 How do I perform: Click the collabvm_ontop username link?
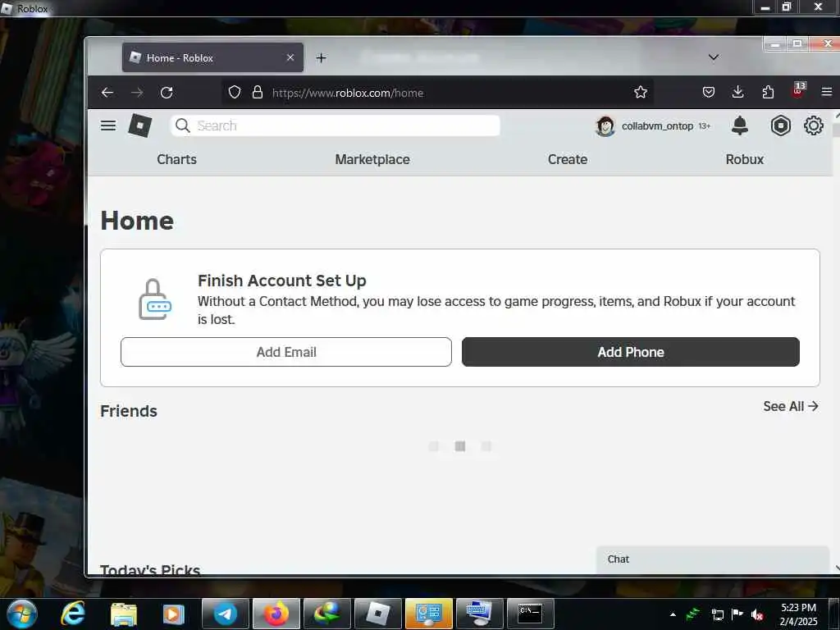(x=657, y=126)
